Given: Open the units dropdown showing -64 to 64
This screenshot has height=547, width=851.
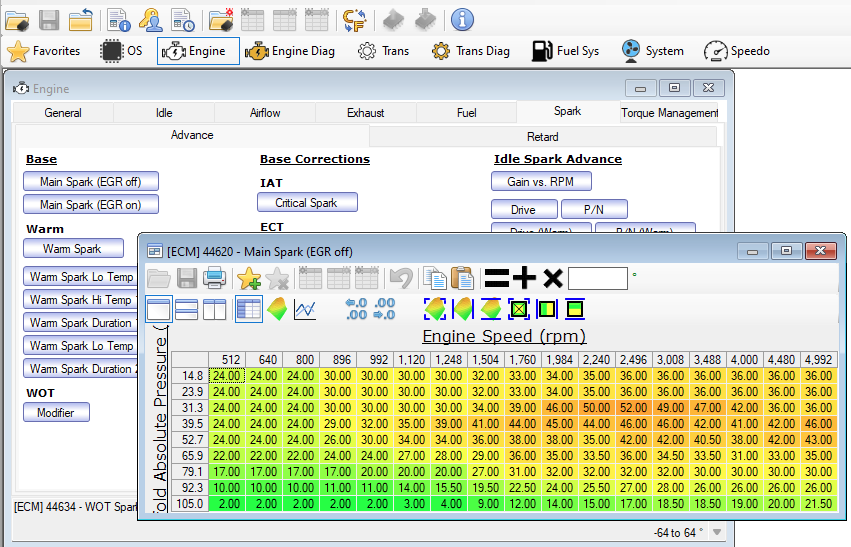Looking at the screenshot, I should click(717, 533).
